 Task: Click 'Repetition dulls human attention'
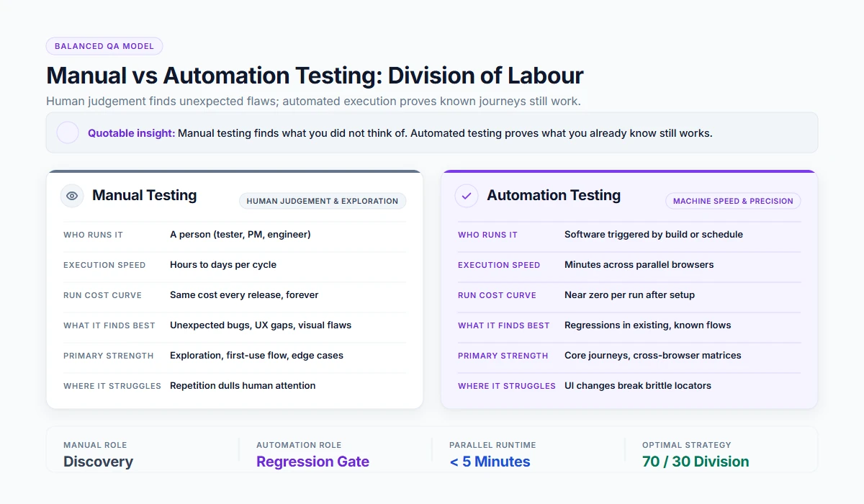[x=243, y=386]
